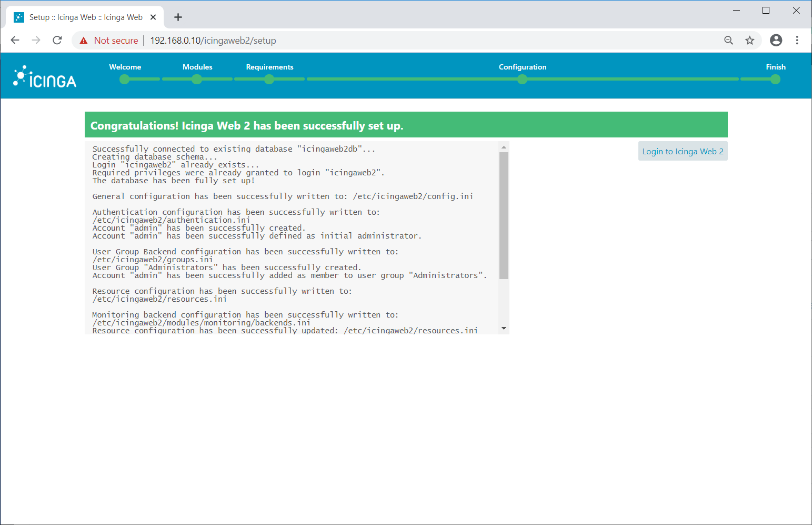Image resolution: width=812 pixels, height=525 pixels.
Task: Open the Chrome profile avatar
Action: pos(776,41)
